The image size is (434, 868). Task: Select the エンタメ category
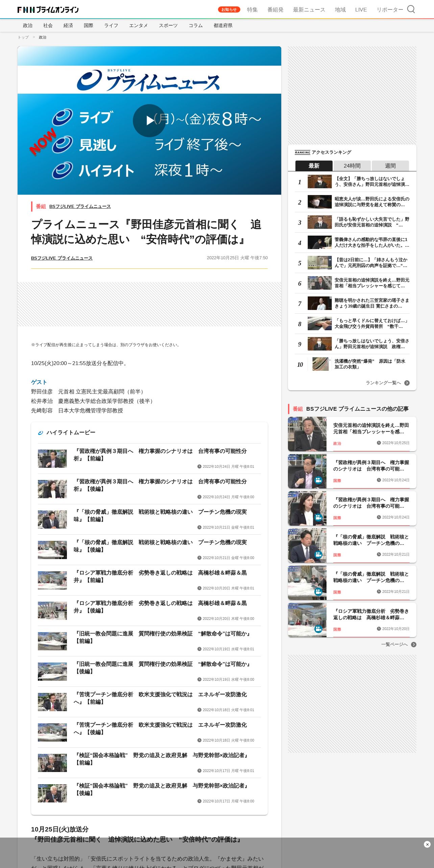[139, 25]
